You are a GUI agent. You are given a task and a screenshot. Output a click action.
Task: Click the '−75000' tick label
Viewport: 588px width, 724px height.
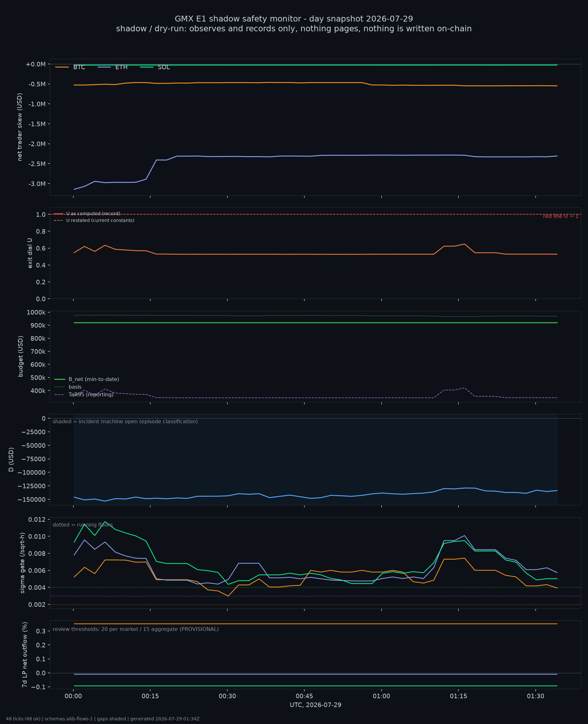(33, 459)
